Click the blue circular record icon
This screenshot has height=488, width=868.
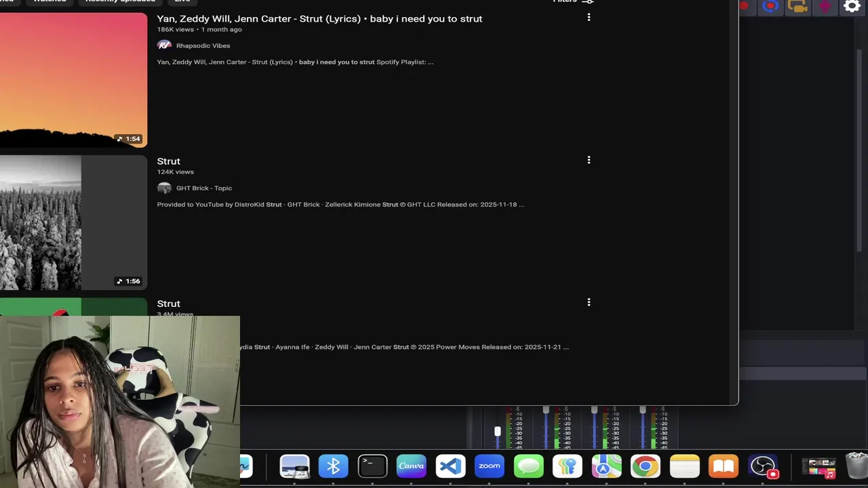point(770,6)
